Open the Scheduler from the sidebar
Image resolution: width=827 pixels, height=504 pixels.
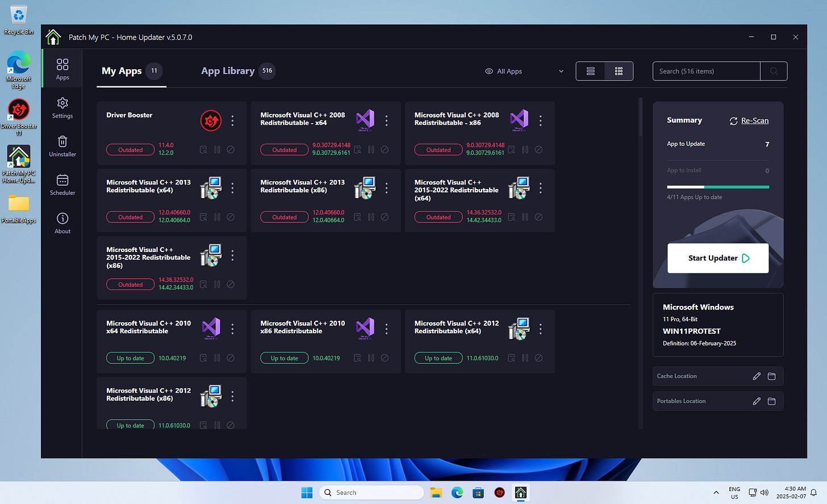pos(62,184)
